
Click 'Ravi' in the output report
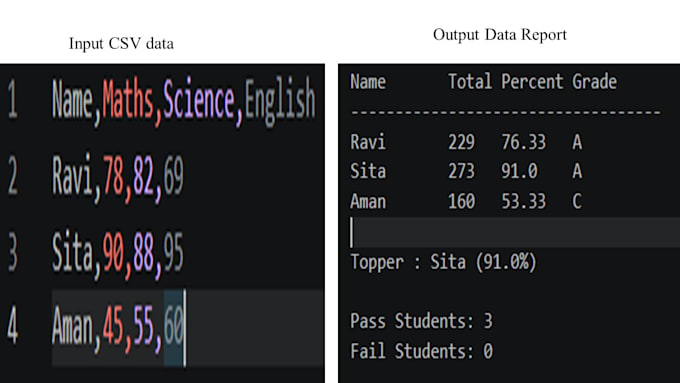click(368, 142)
